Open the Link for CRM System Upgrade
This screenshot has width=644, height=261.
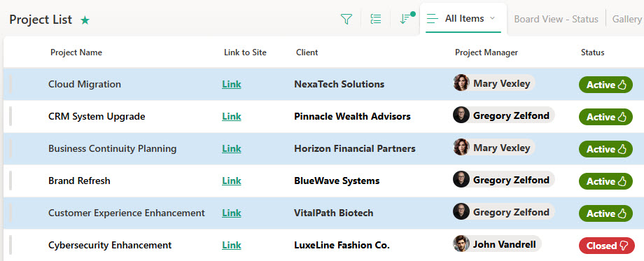coord(232,117)
